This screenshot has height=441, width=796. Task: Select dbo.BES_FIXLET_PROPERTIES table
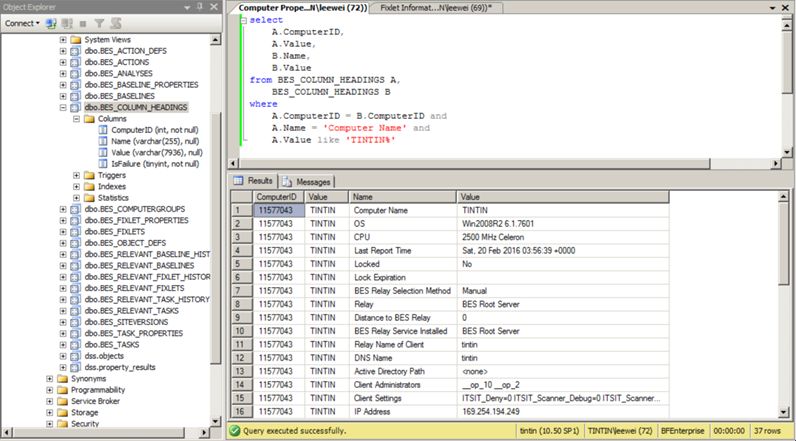tap(137, 220)
